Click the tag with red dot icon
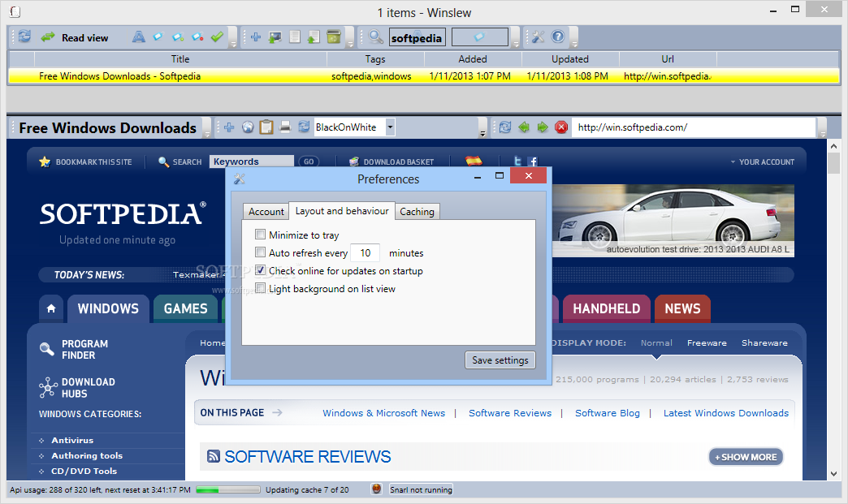 [197, 37]
